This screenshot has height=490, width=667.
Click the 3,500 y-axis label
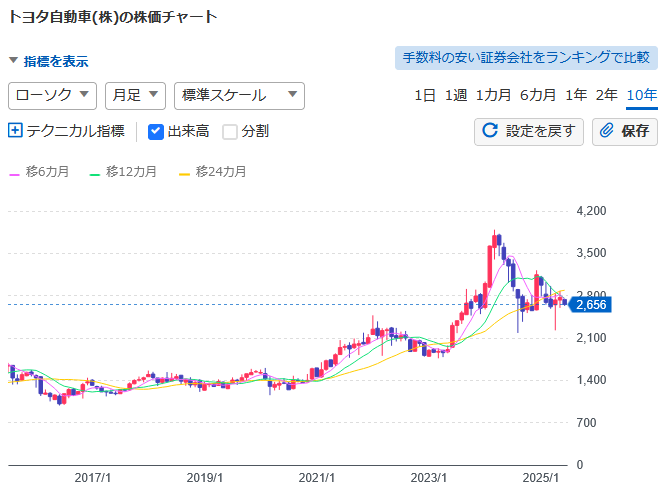[x=591, y=253]
